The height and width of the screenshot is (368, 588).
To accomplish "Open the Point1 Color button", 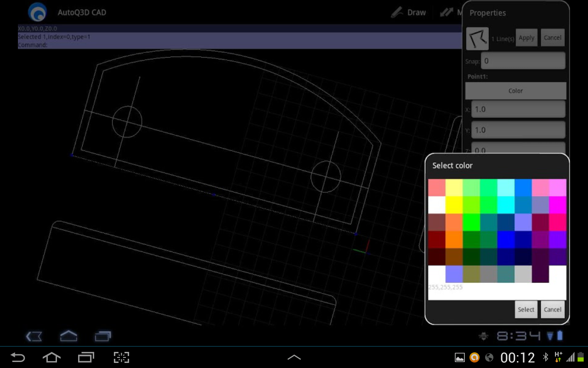I will 515,91.
